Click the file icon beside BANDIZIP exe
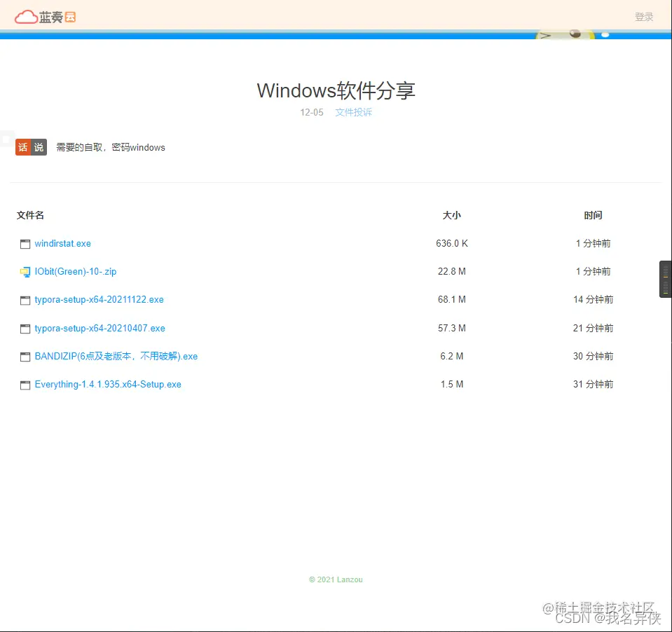This screenshot has width=672, height=632. [x=25, y=357]
